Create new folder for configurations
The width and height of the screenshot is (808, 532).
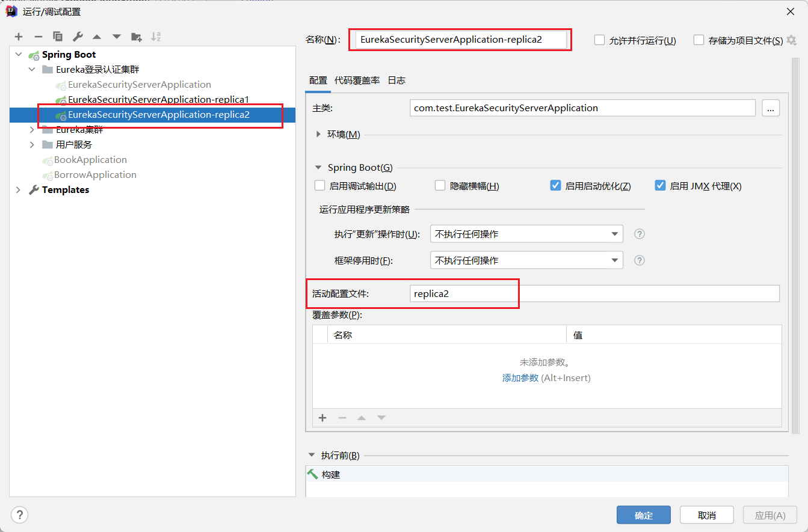point(137,37)
